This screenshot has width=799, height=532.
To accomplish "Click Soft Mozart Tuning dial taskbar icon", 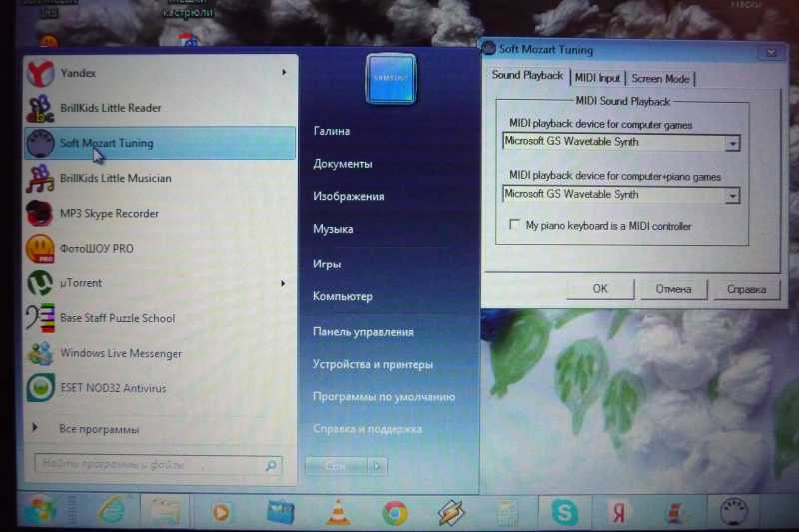I will (x=734, y=512).
